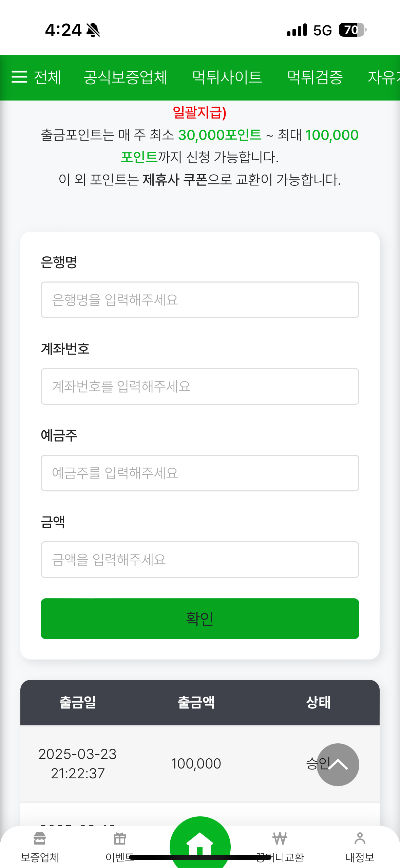The width and height of the screenshot is (400, 868).
Task: Tap the 보증업체 store icon
Action: tap(40, 838)
